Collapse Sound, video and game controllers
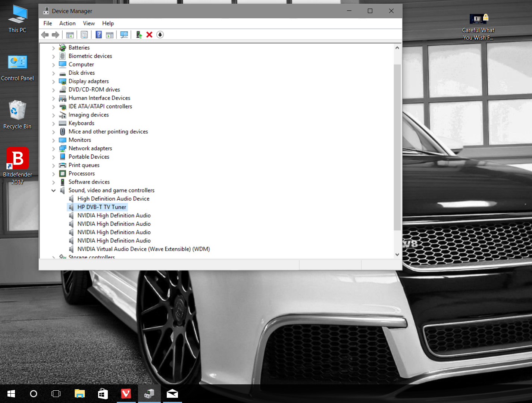532x403 pixels. click(x=53, y=190)
